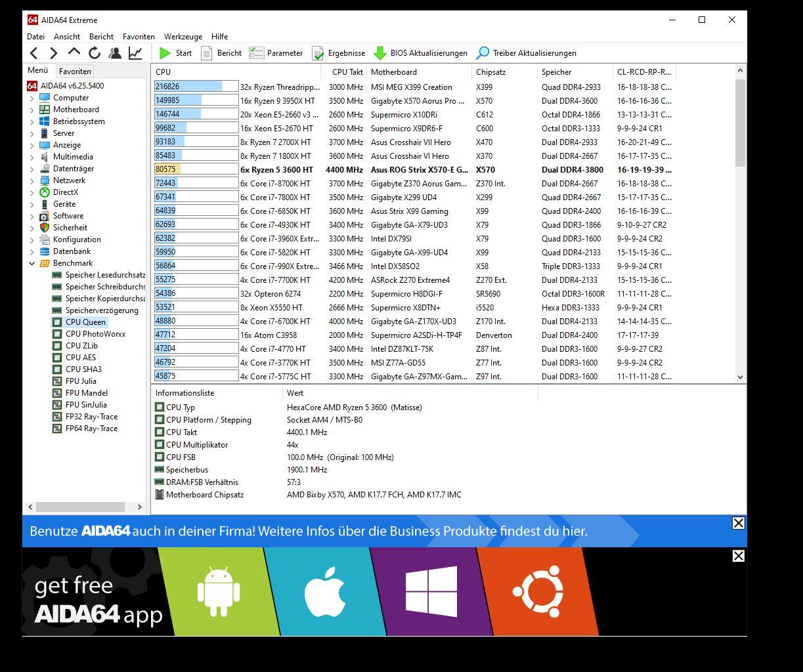Close the get free app banner
The image size is (803, 672).
[738, 556]
